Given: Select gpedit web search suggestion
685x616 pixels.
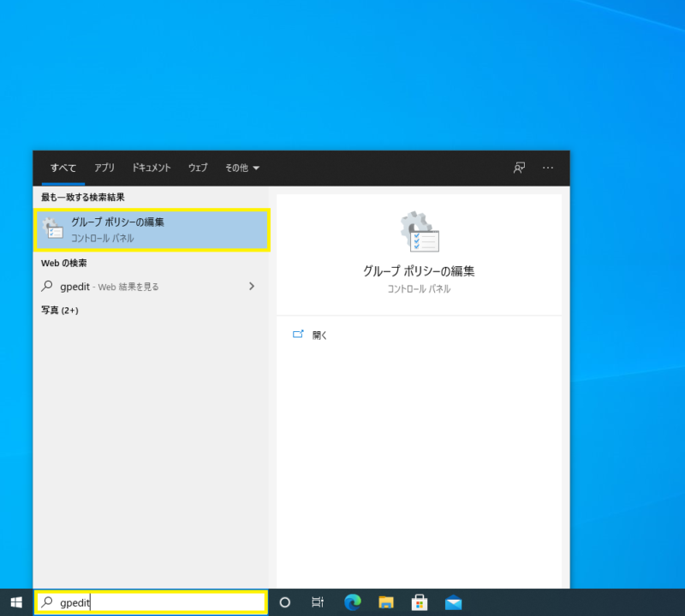Looking at the screenshot, I should (152, 287).
